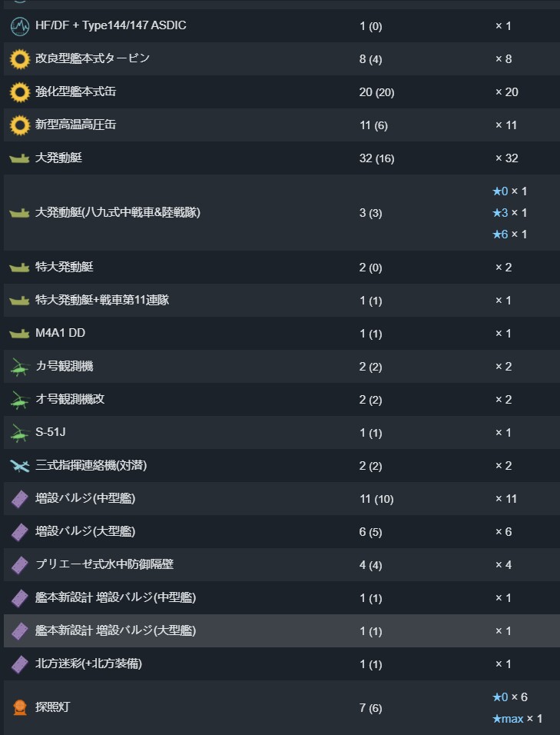
Task: Click the landing craft icon for M4A1 DD
Action: click(x=19, y=334)
